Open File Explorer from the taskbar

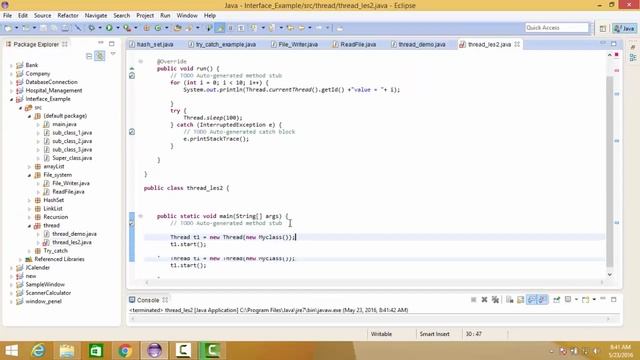tap(67, 351)
